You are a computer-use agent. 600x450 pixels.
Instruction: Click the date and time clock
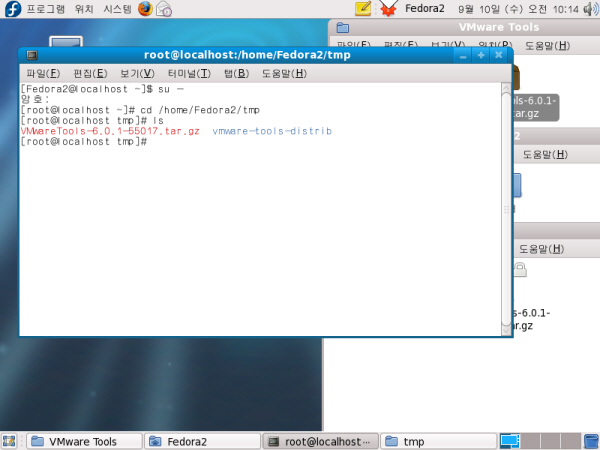tap(519, 9)
